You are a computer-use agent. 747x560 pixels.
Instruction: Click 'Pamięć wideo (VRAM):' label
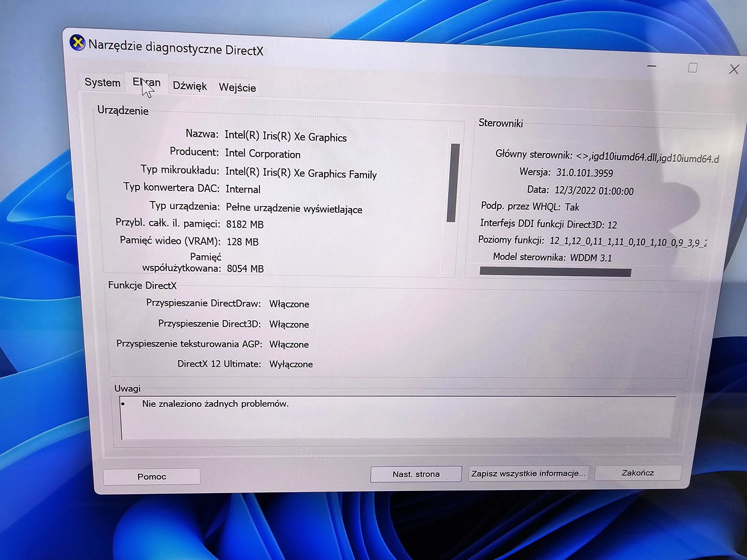point(170,241)
